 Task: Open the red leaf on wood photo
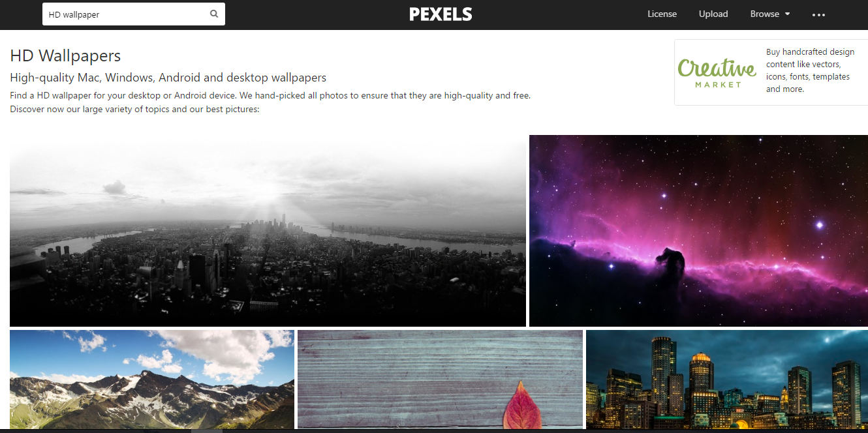tap(440, 379)
